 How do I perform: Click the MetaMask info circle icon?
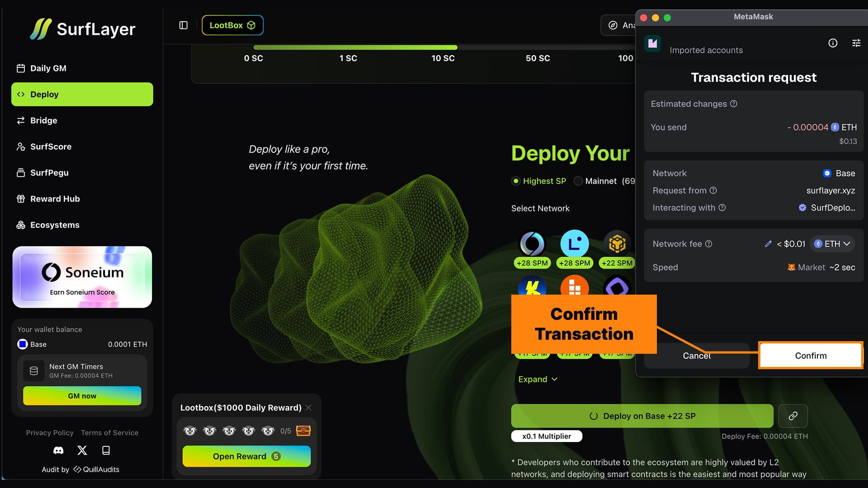pyautogui.click(x=833, y=43)
